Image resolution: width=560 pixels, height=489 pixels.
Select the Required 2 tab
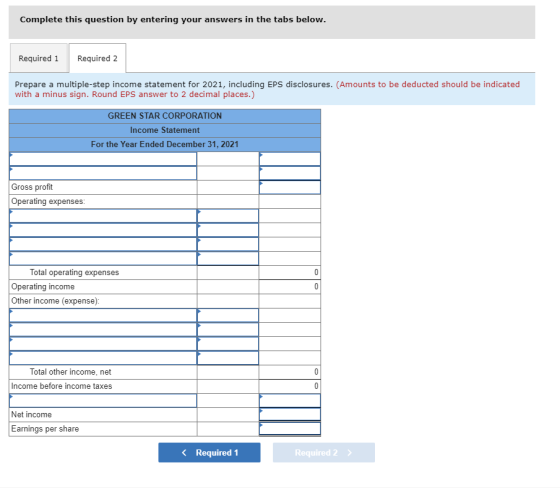pyautogui.click(x=98, y=58)
